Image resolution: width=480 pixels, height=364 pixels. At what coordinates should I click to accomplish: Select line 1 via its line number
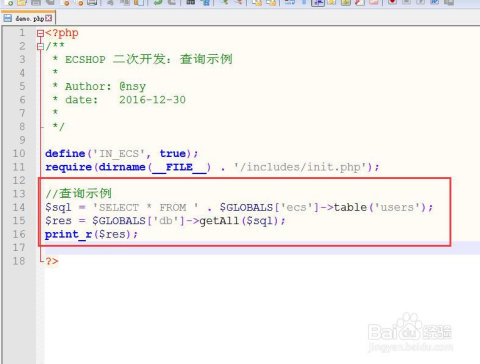coord(22,33)
